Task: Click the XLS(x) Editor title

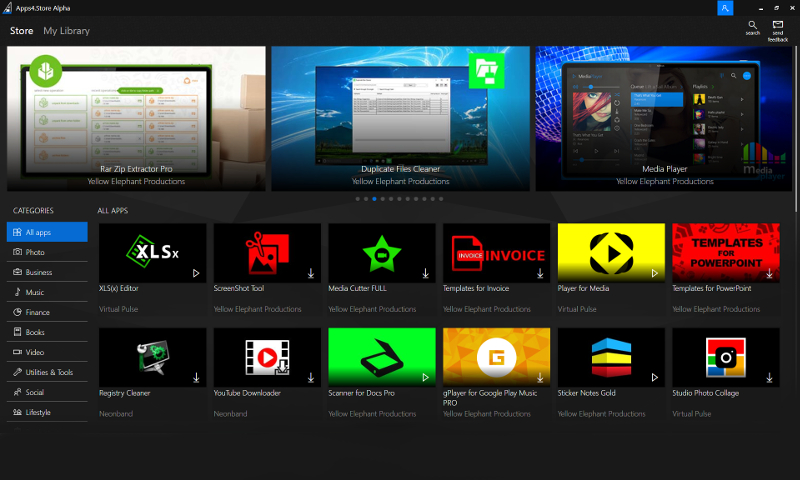Action: 119,288
